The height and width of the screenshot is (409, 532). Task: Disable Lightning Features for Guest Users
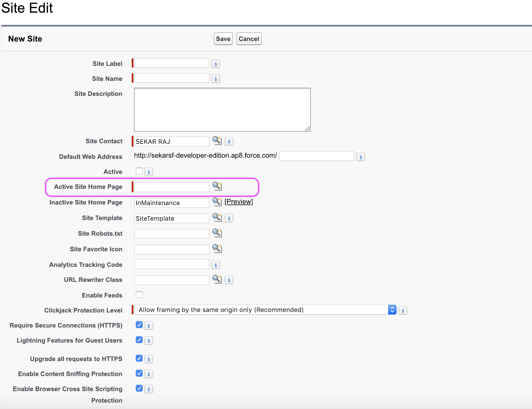[139, 340]
